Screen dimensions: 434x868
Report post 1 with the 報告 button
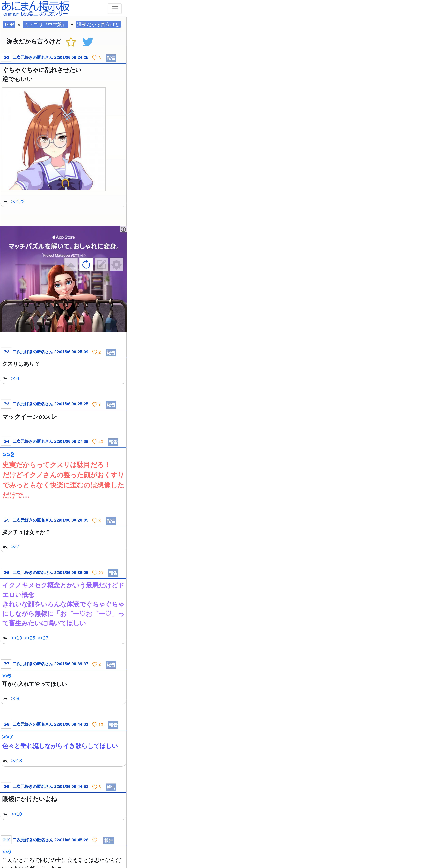pyautogui.click(x=111, y=58)
